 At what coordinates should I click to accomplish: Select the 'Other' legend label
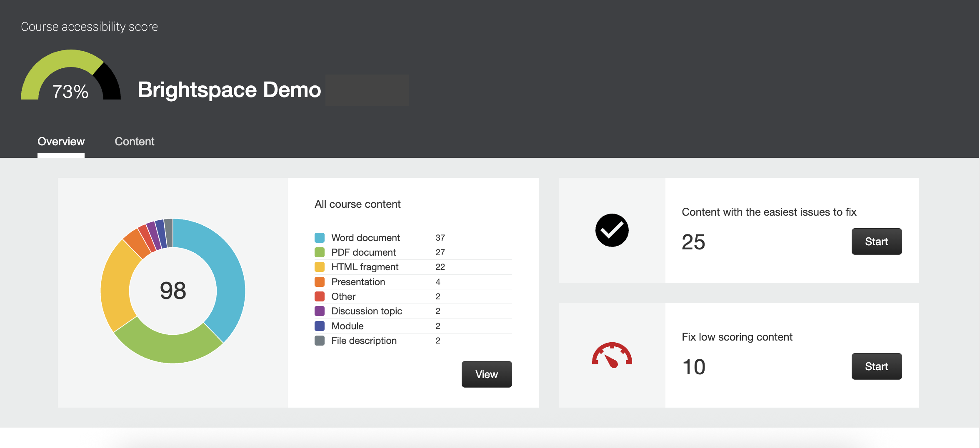[343, 296]
